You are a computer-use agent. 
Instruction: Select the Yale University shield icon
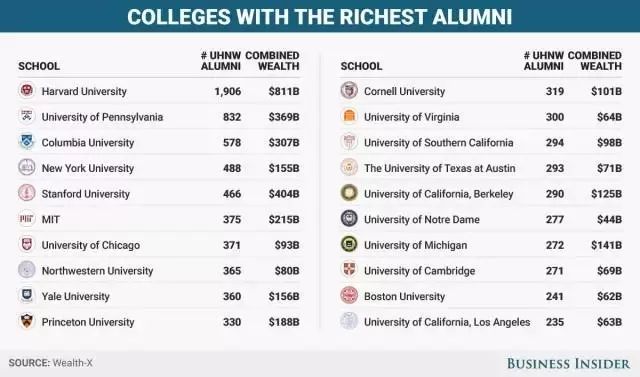[x=27, y=295]
